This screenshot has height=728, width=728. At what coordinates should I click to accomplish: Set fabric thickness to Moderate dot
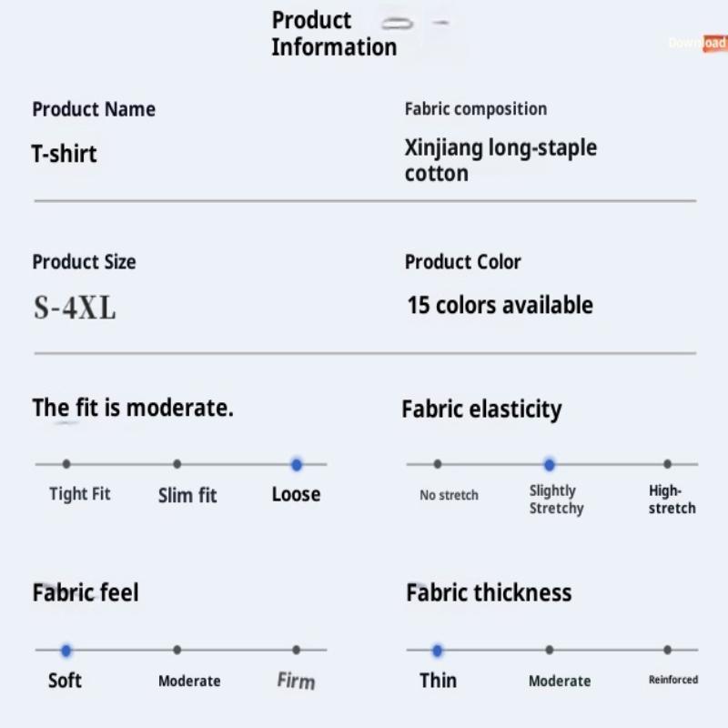coord(549,651)
